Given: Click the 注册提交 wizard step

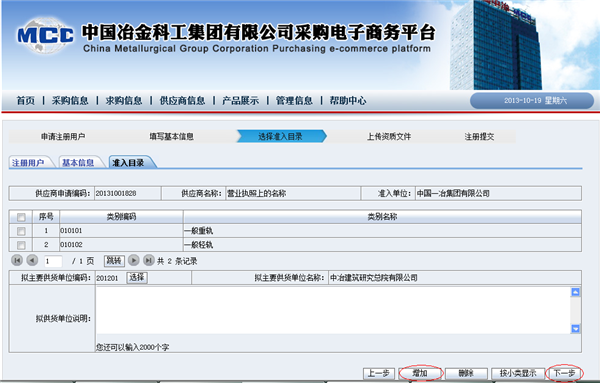Looking at the screenshot, I should coord(479,137).
